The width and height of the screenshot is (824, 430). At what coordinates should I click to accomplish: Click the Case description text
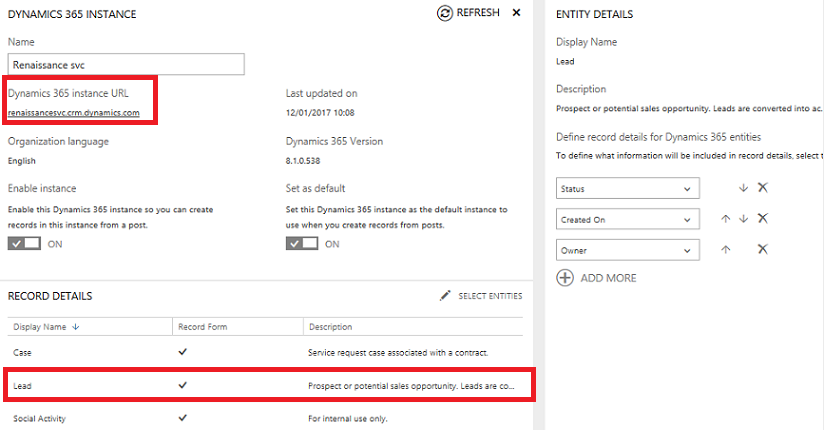pyautogui.click(x=398, y=353)
